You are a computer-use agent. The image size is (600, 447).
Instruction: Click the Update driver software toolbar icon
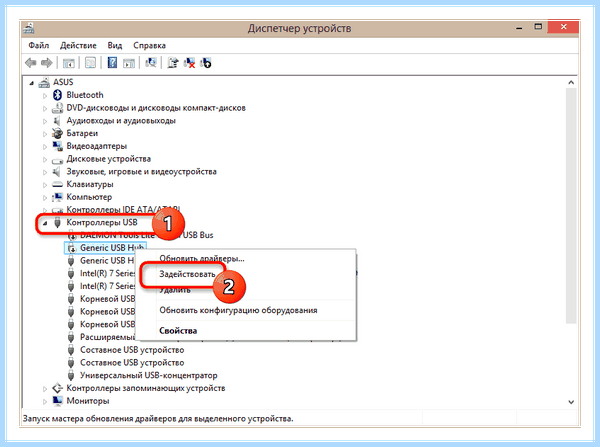(173, 63)
